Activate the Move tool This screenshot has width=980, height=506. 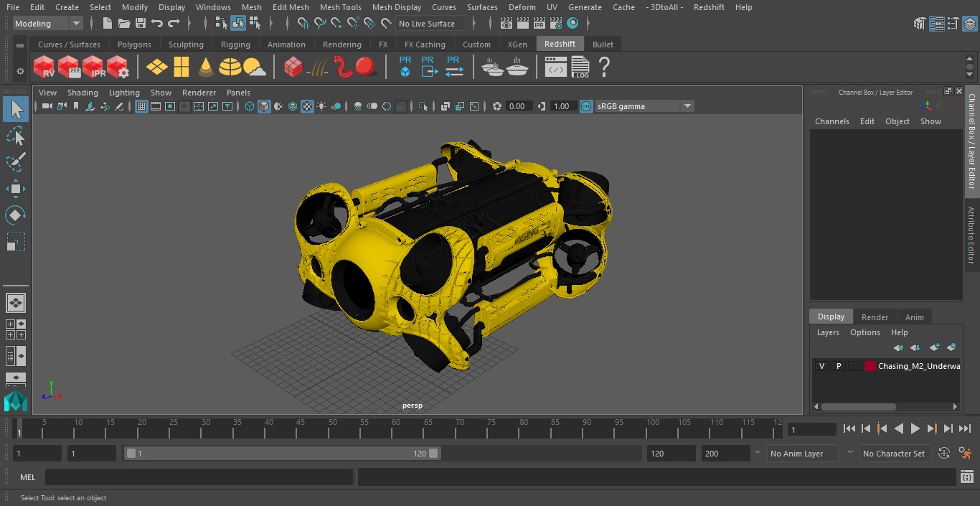(x=15, y=189)
